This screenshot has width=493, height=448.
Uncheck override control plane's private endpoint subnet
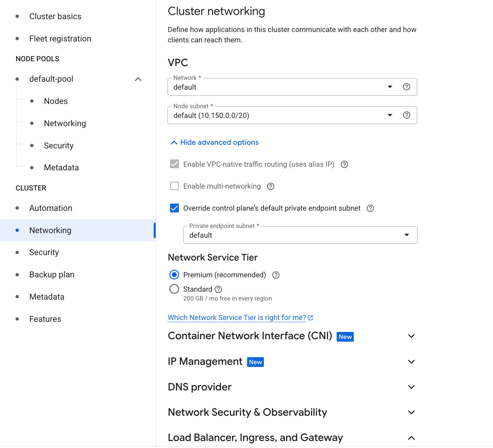pyautogui.click(x=174, y=208)
